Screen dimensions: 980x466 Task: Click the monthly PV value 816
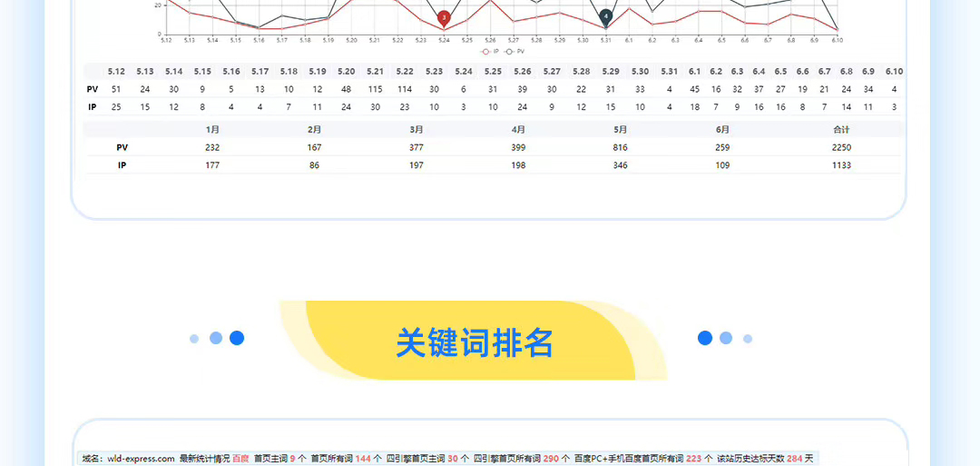pos(620,148)
